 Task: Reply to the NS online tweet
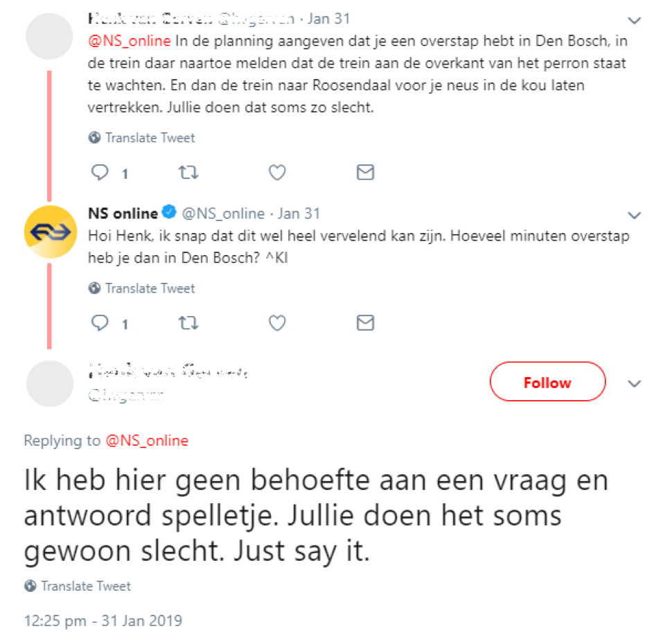(x=101, y=323)
